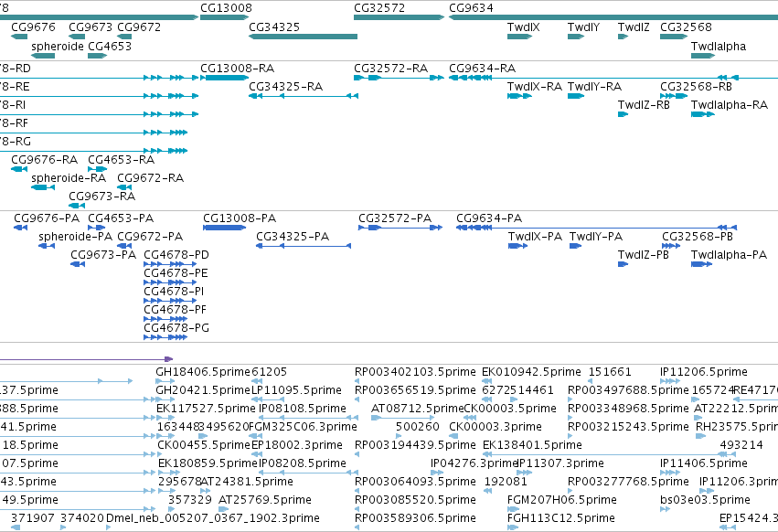Click the CG13008-PA protein label
The width and height of the screenshot is (778, 532).
pos(240,218)
